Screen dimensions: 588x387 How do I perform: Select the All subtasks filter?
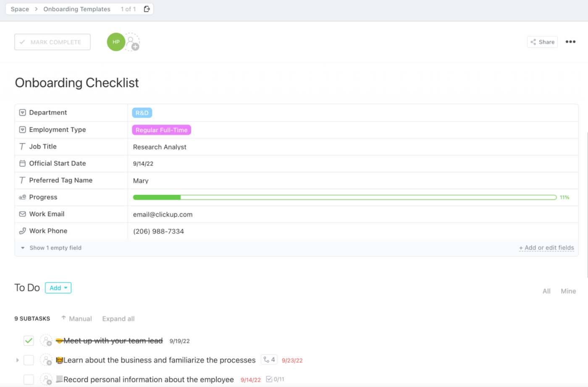pyautogui.click(x=546, y=291)
